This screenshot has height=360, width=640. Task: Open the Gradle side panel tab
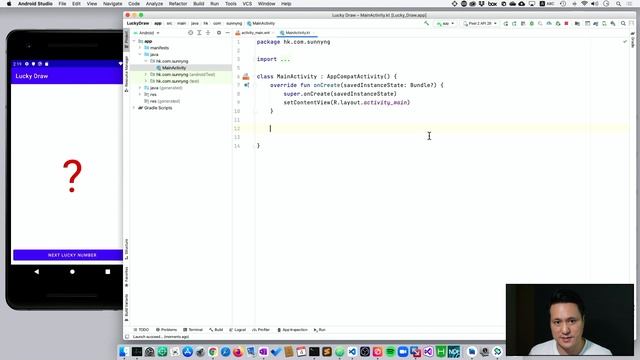[x=632, y=39]
